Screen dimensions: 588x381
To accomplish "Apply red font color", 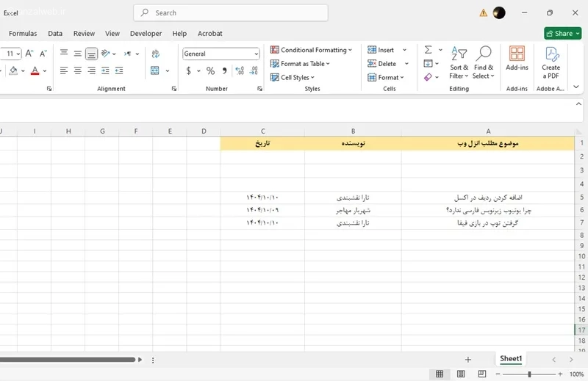I will (35, 70).
